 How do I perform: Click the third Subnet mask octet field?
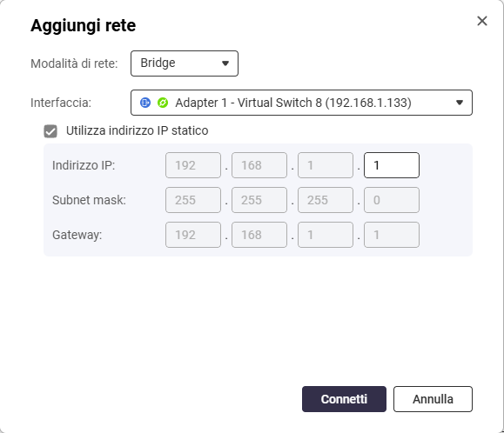(x=326, y=200)
